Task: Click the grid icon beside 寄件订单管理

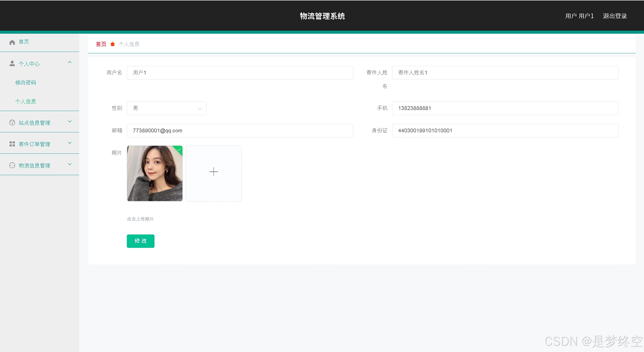Action: point(12,144)
